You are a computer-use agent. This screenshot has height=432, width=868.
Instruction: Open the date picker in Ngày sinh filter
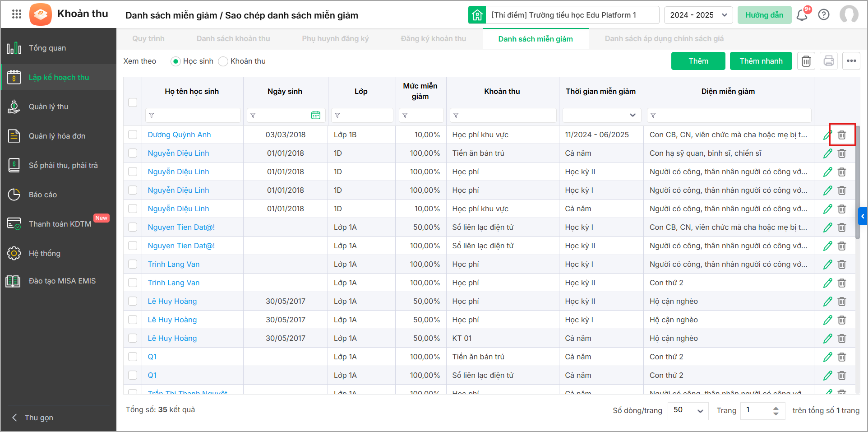tap(316, 116)
